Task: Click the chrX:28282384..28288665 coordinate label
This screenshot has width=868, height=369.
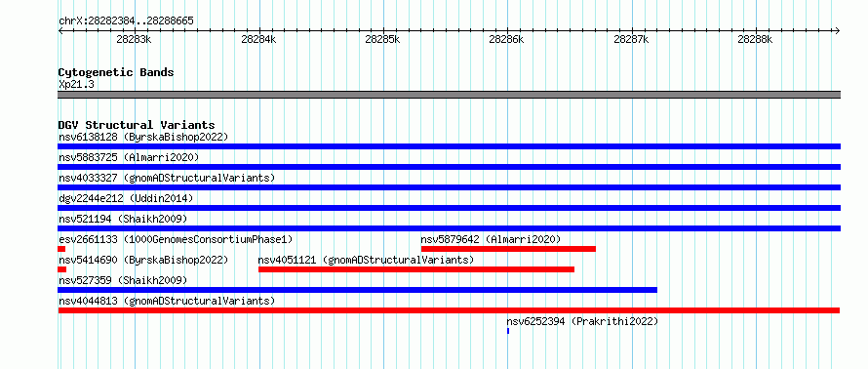Action: coord(126,21)
